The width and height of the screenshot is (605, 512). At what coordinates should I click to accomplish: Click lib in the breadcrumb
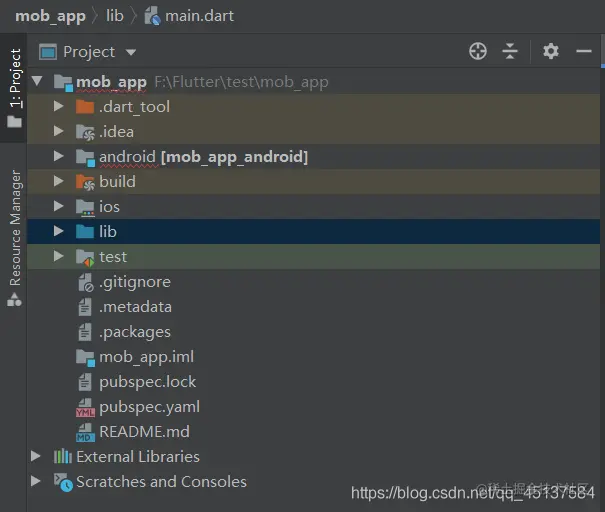[x=115, y=16]
